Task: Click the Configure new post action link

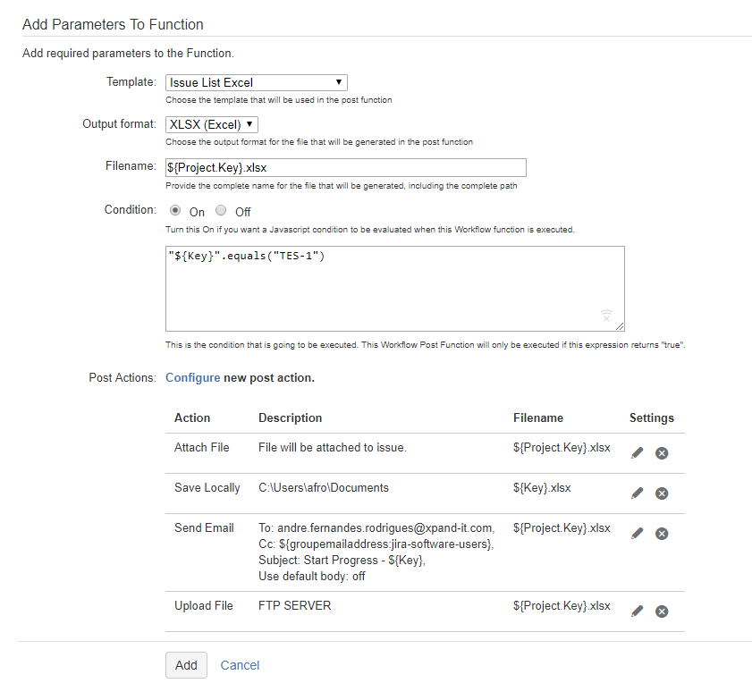Action: click(x=192, y=377)
